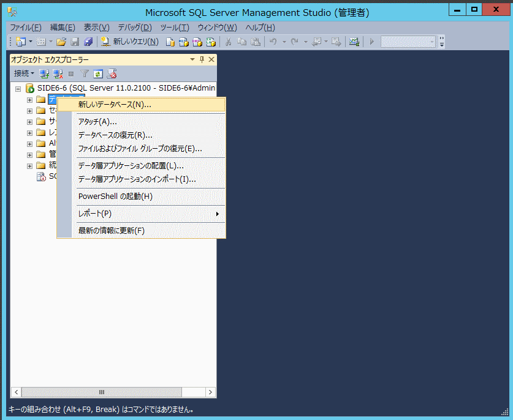Click the MDX query icon

[183, 42]
